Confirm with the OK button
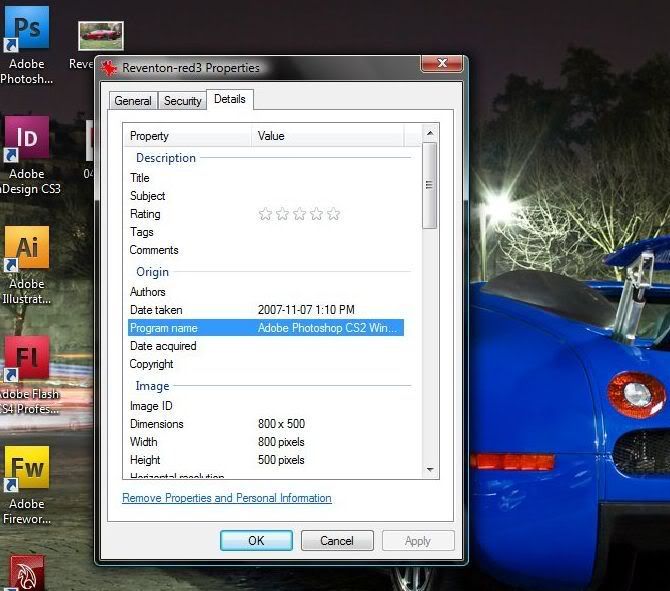The height and width of the screenshot is (591, 670). pos(256,541)
